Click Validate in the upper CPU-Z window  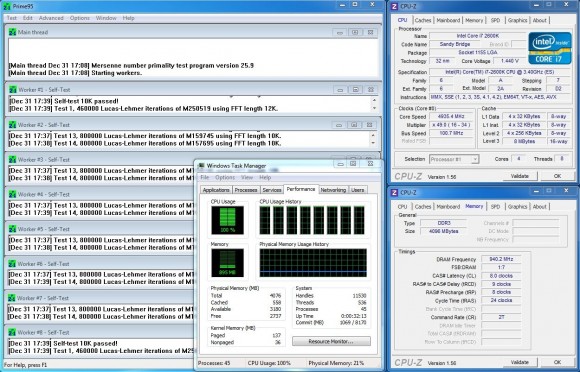[x=519, y=176]
